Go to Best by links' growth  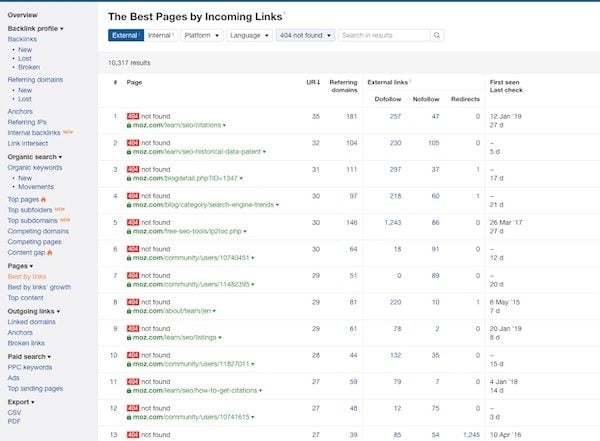pos(40,287)
